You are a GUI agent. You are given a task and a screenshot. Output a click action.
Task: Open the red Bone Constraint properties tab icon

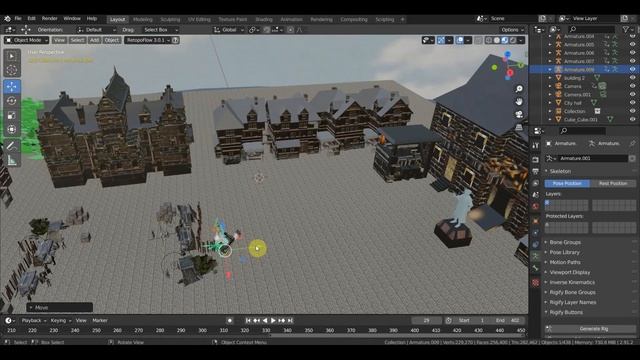[536, 282]
